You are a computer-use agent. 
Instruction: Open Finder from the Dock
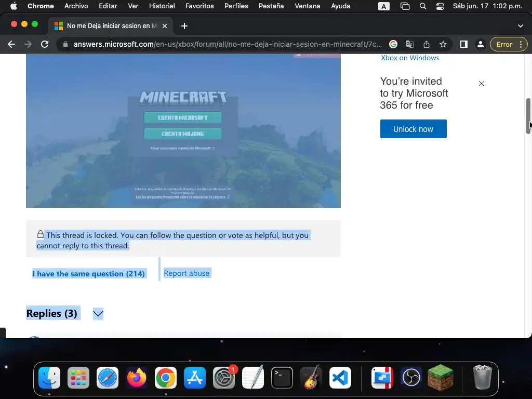tap(49, 378)
